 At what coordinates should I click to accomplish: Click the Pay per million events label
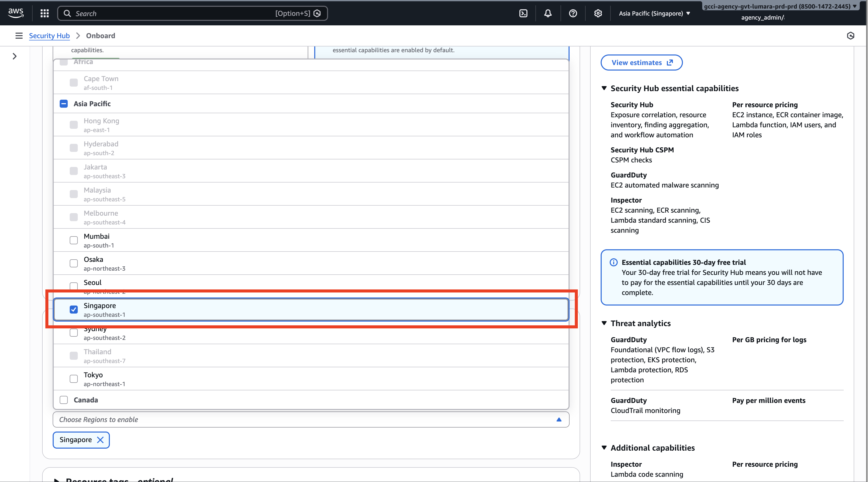(x=769, y=400)
